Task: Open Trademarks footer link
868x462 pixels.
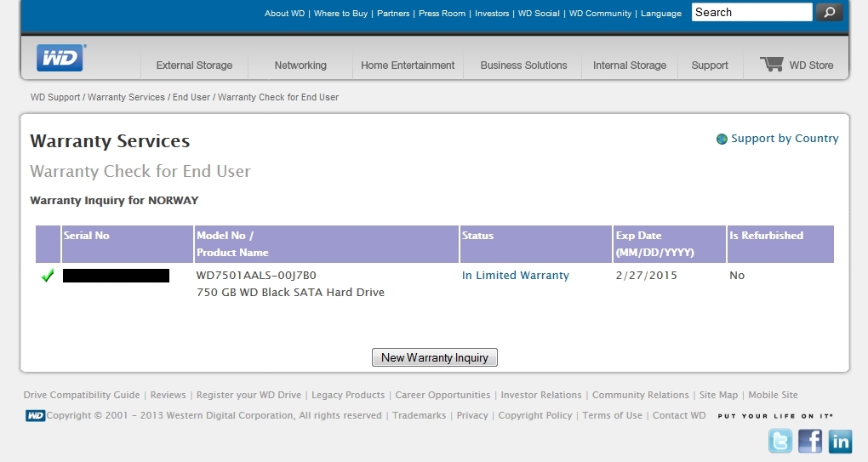Action: click(419, 415)
